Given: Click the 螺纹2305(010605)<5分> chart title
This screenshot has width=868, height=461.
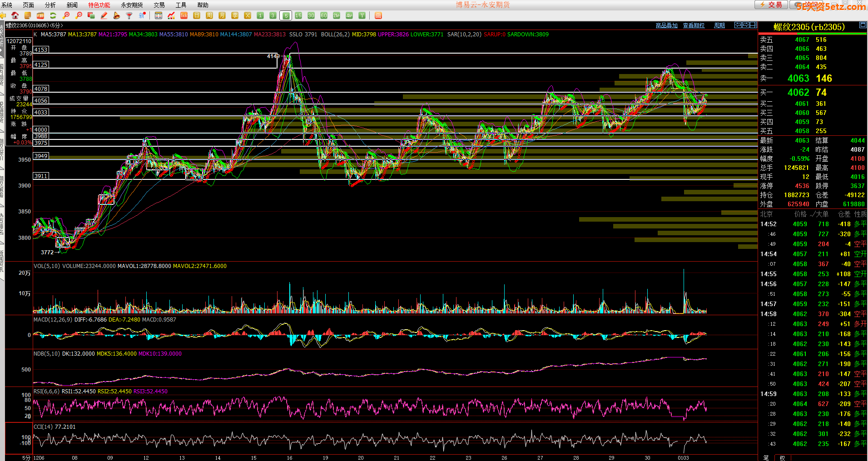Looking at the screenshot, I should click(34, 25).
